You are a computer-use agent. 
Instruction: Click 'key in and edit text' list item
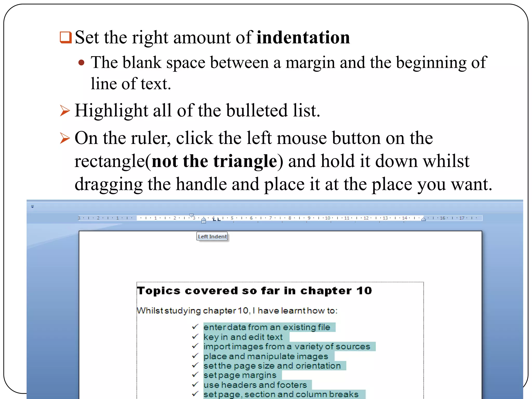click(x=243, y=337)
